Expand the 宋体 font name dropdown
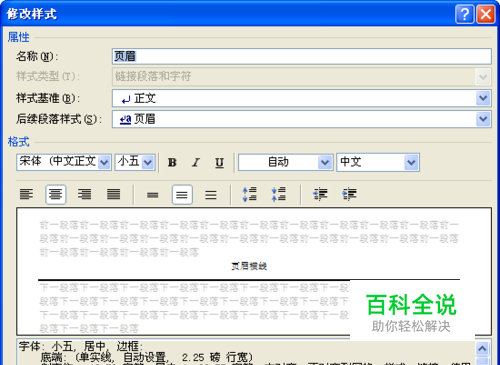The image size is (500, 365). point(104,162)
